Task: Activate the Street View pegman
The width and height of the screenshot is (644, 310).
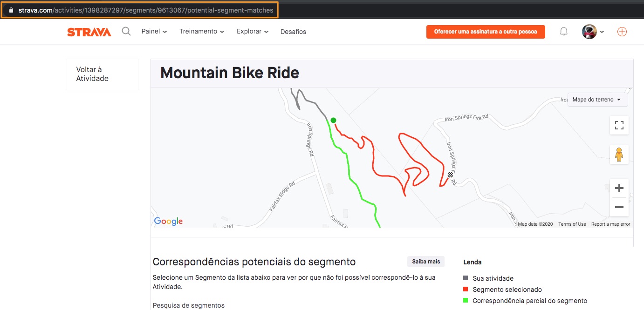Action: coord(619,154)
